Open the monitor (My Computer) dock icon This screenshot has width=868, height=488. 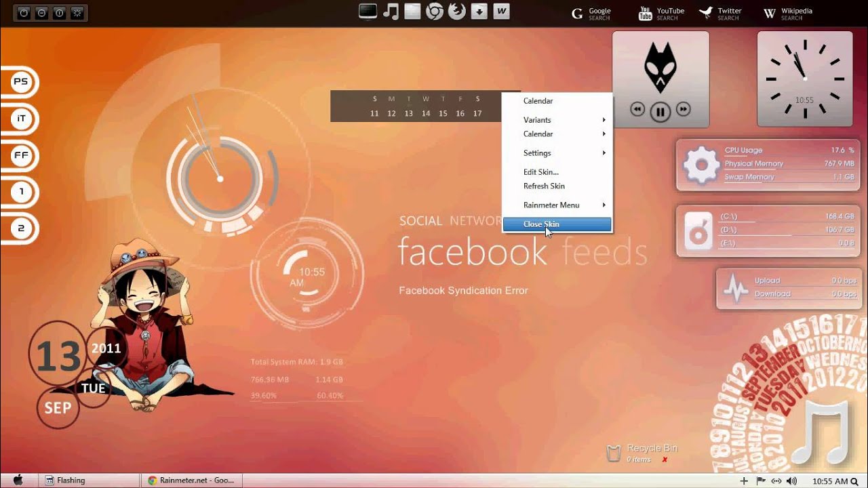point(368,11)
